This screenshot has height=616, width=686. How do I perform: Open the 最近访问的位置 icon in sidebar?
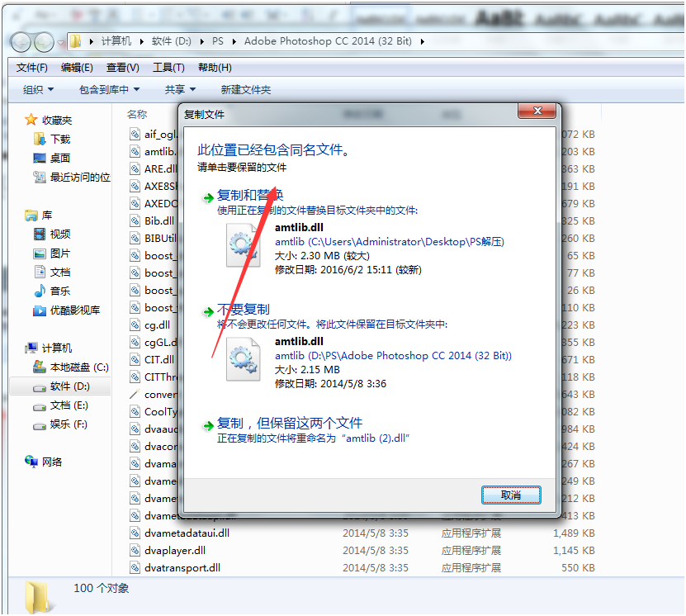pyautogui.click(x=40, y=178)
